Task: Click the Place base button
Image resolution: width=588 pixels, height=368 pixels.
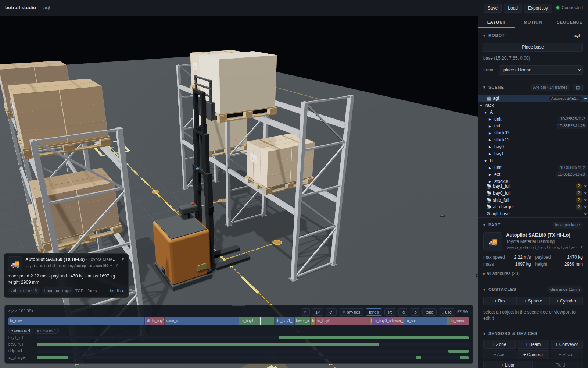Action: tap(533, 47)
